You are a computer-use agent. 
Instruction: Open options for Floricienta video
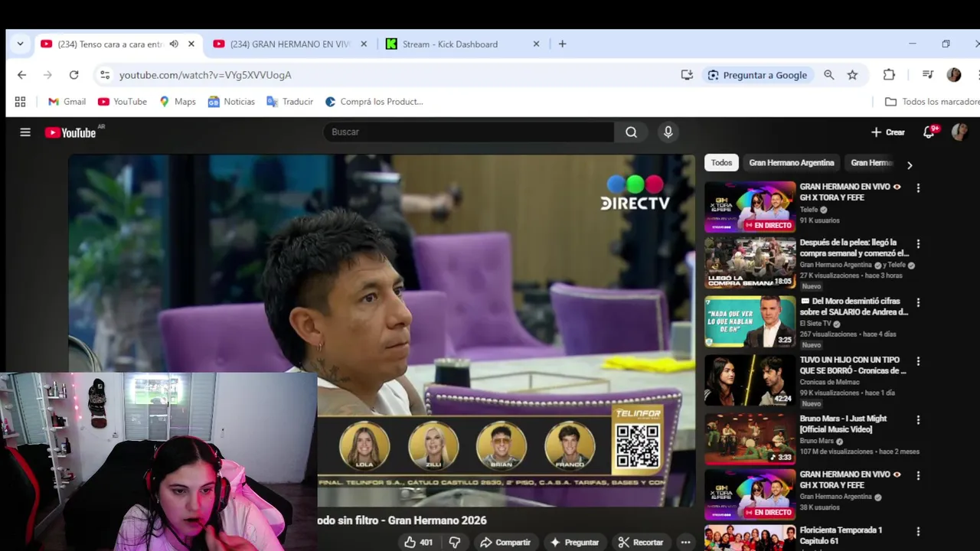(918, 531)
